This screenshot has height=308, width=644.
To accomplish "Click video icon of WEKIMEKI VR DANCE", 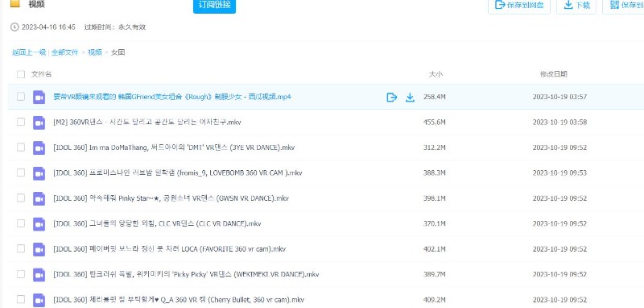I will point(39,275).
